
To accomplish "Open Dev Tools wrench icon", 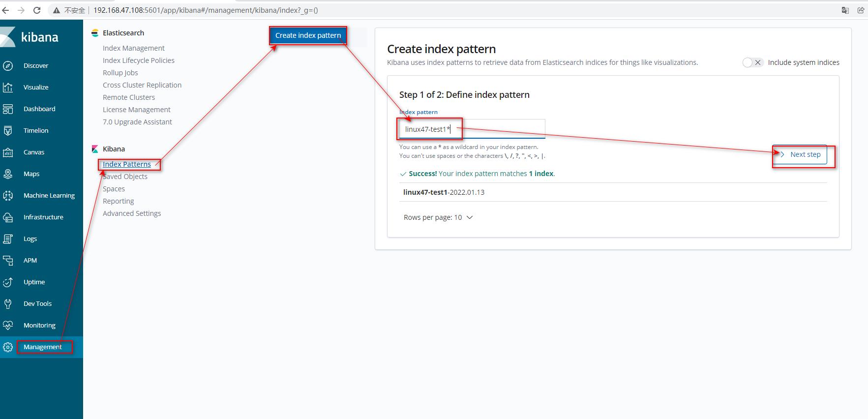I will (x=8, y=304).
